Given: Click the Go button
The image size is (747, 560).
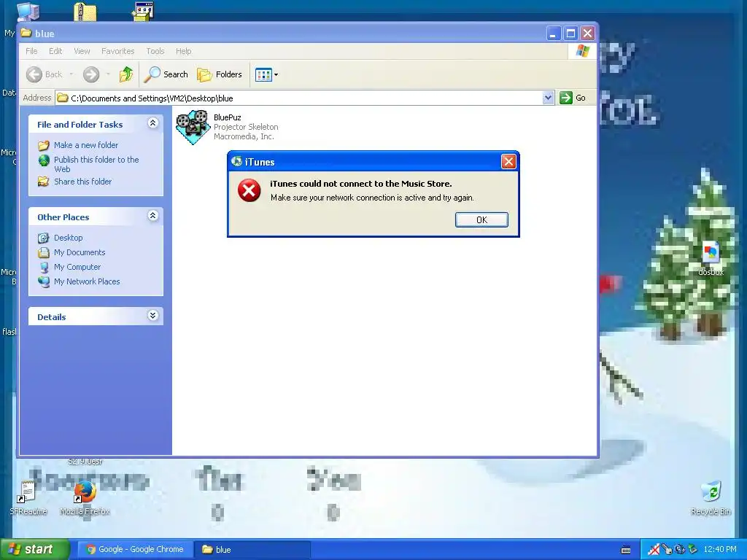Looking at the screenshot, I should coord(573,98).
